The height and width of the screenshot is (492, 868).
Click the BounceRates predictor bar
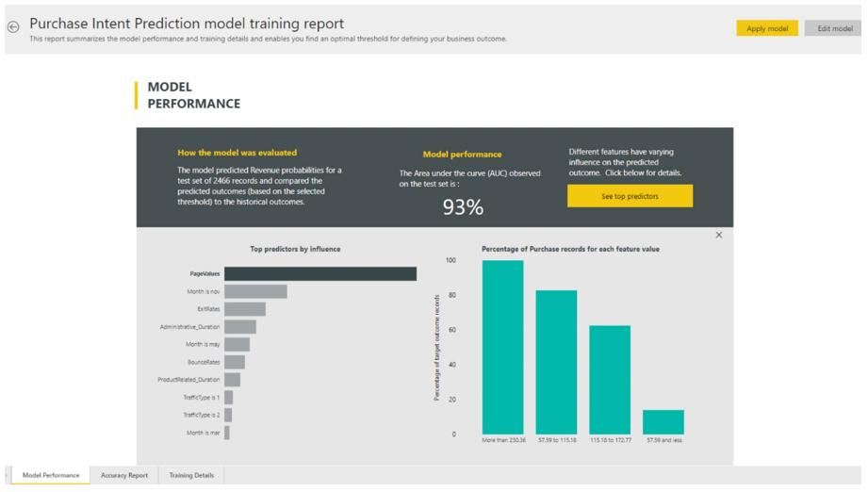coord(234,362)
